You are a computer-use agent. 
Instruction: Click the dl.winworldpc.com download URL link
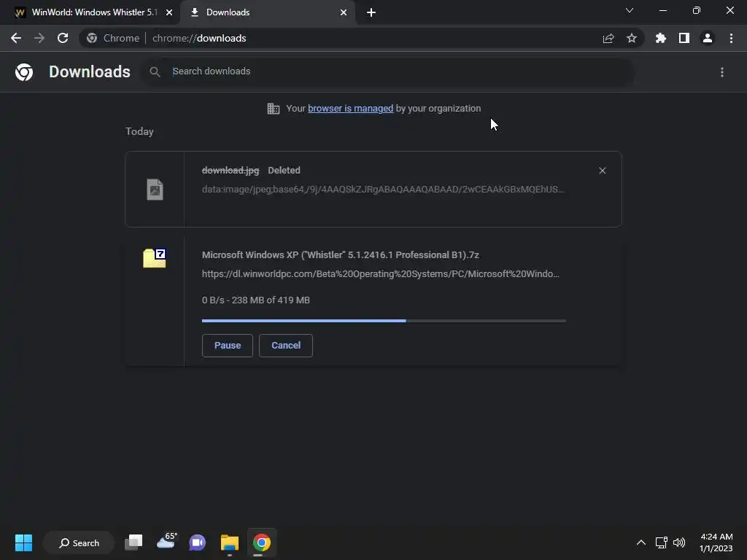(x=380, y=274)
